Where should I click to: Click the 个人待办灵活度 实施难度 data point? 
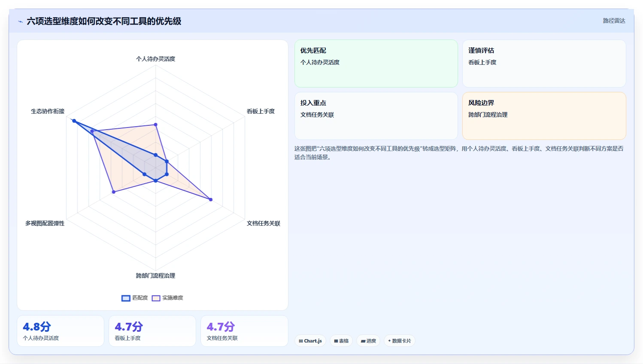[155, 124]
